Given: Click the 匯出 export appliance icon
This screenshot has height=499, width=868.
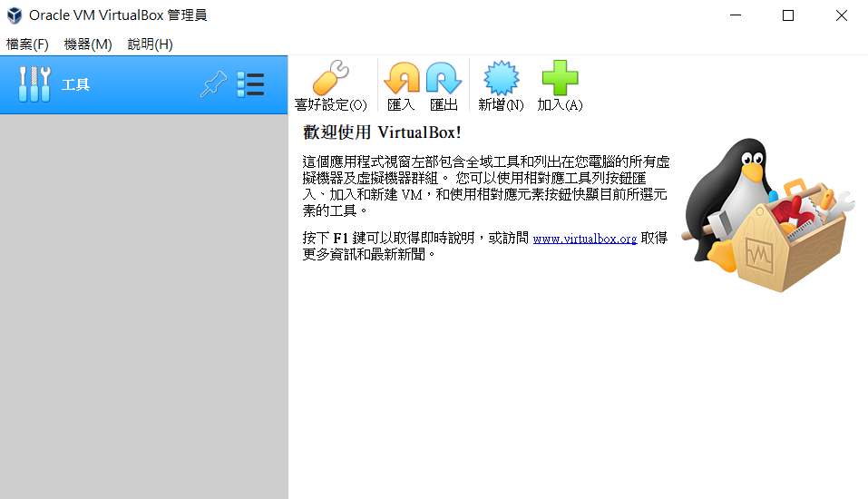Looking at the screenshot, I should click(444, 78).
